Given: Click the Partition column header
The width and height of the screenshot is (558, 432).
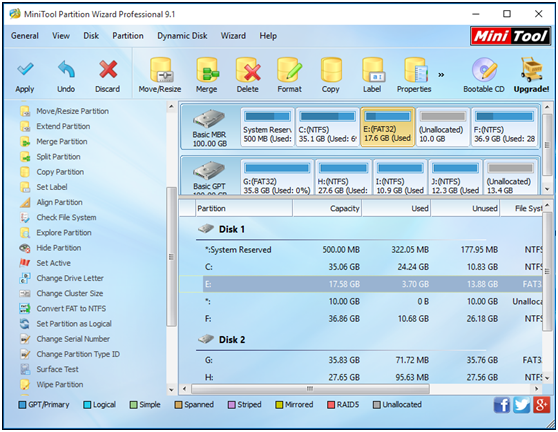Looking at the screenshot, I should [x=244, y=209].
